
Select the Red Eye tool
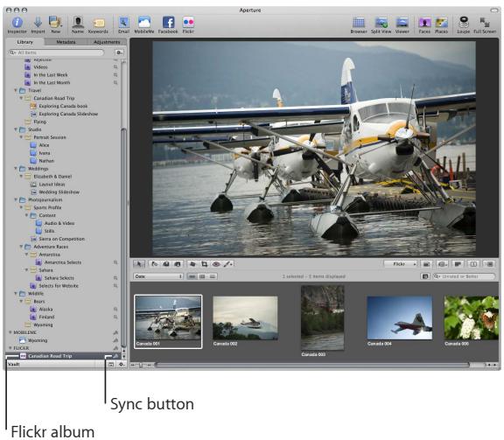[216, 264]
